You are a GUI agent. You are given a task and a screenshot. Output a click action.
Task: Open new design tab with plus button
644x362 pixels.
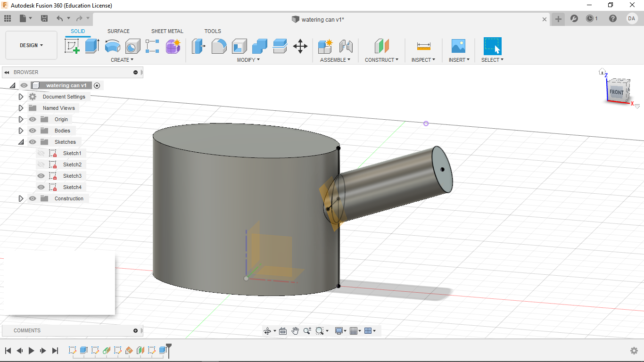click(558, 19)
